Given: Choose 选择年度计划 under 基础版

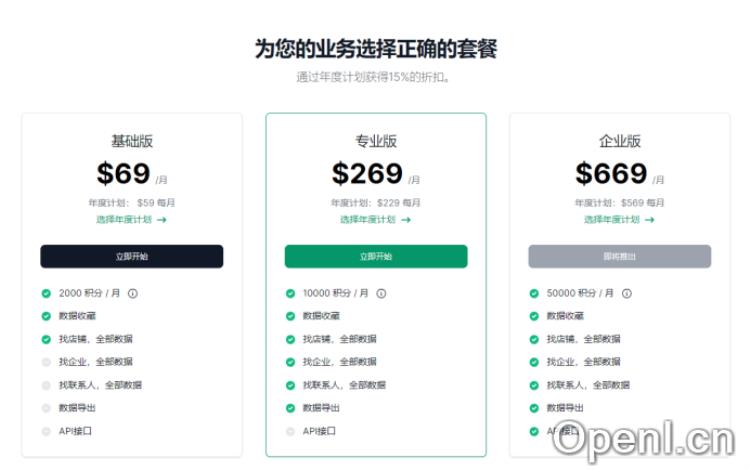Looking at the screenshot, I should click(x=131, y=219).
